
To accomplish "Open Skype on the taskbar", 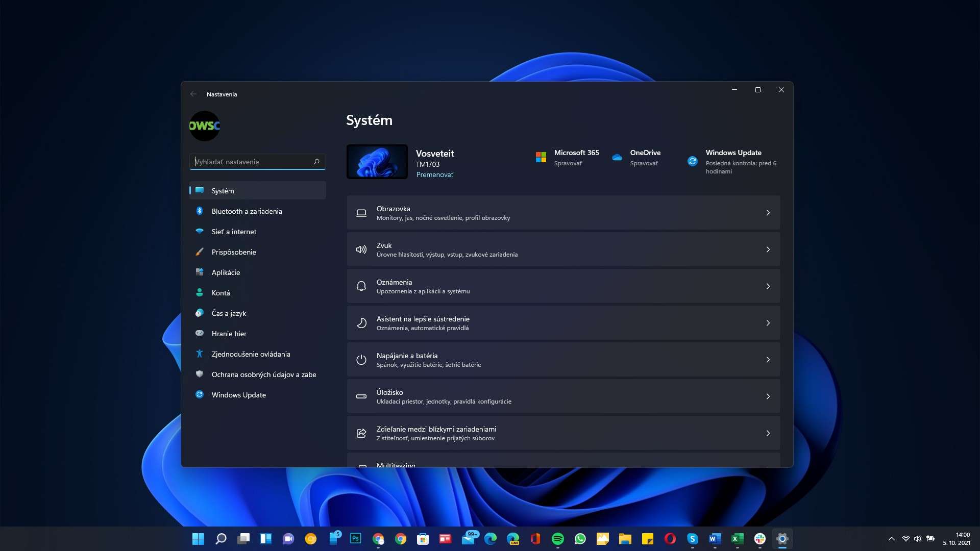I will coord(693,539).
